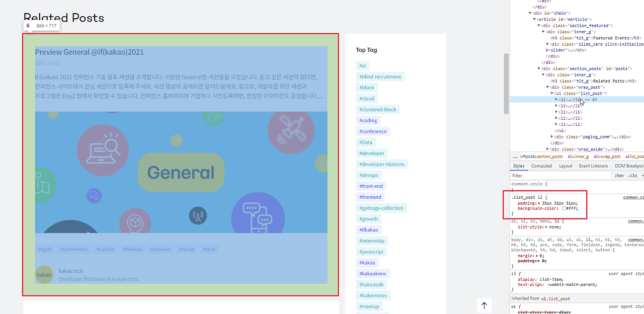
Task: Open the DOM Breakpoints tab
Action: (x=629, y=166)
